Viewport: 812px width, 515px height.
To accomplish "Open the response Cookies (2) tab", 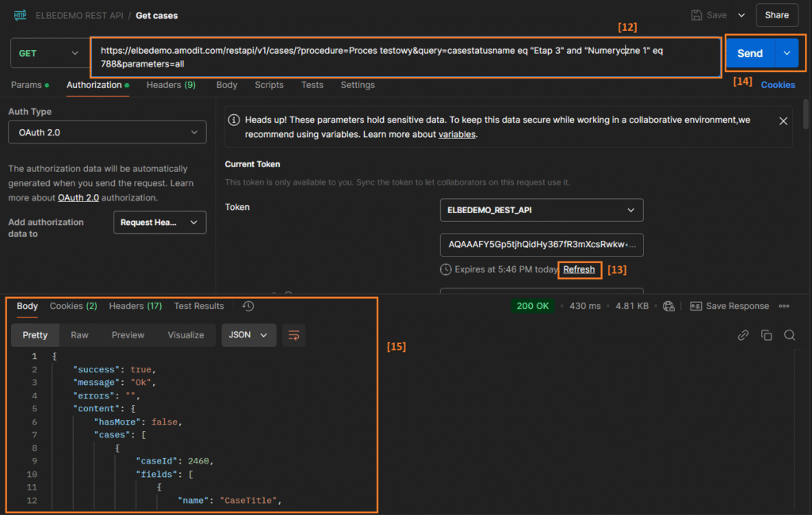I will point(74,307).
